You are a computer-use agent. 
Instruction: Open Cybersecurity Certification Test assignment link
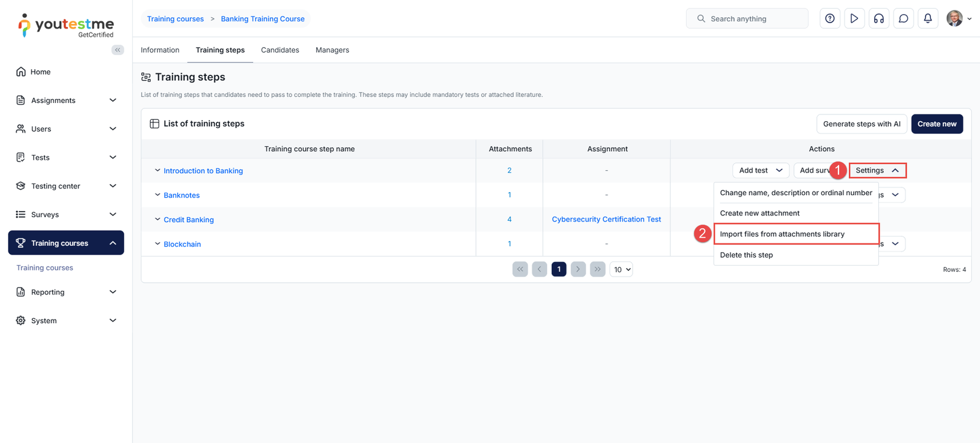click(606, 219)
